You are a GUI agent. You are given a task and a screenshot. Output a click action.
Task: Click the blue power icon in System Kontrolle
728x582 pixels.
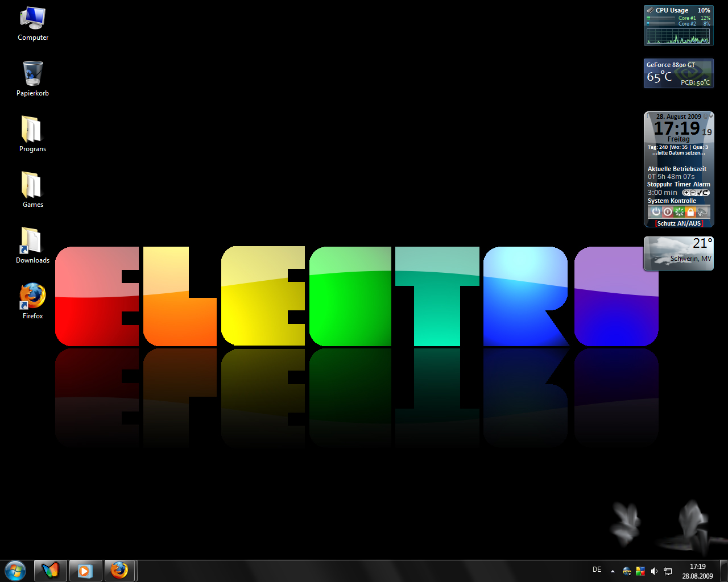pyautogui.click(x=656, y=212)
